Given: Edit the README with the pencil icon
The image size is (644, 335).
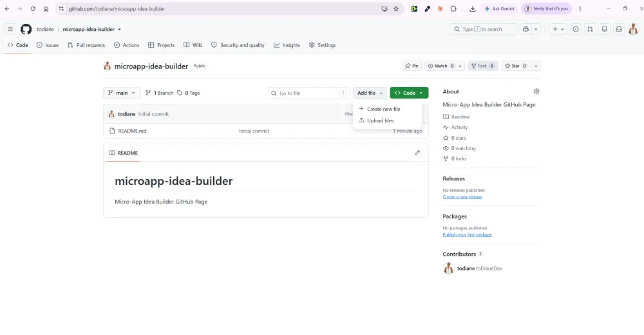Looking at the screenshot, I should [x=417, y=153].
